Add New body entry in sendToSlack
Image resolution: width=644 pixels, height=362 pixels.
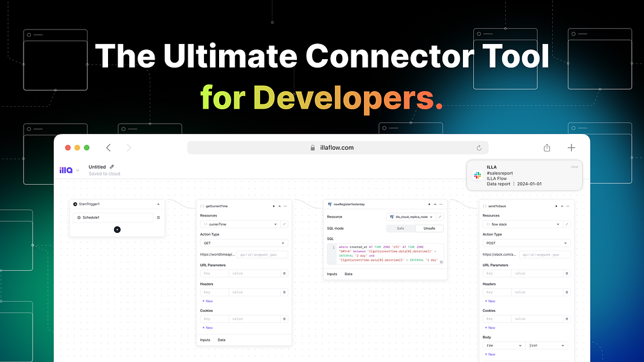point(490,354)
